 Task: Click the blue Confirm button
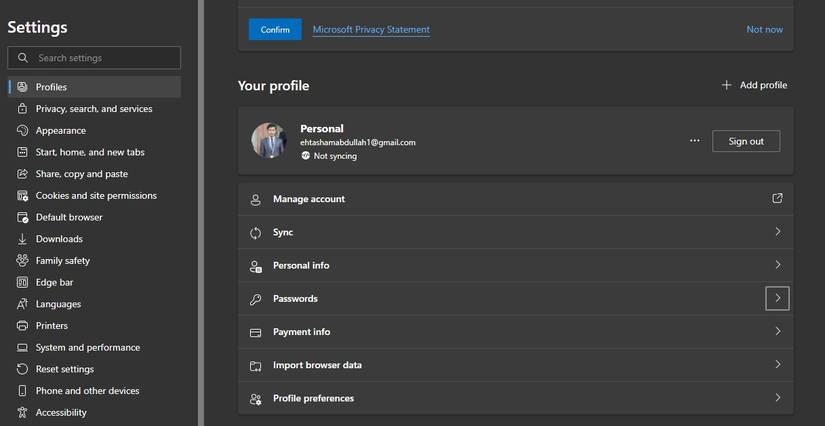point(275,30)
